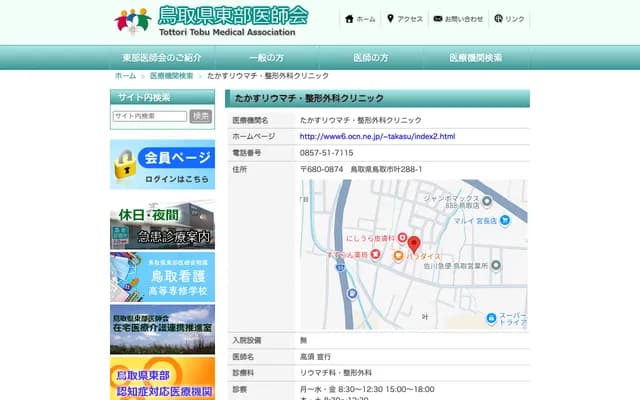Click the globe link icon
640x400 pixels.
coord(498,18)
